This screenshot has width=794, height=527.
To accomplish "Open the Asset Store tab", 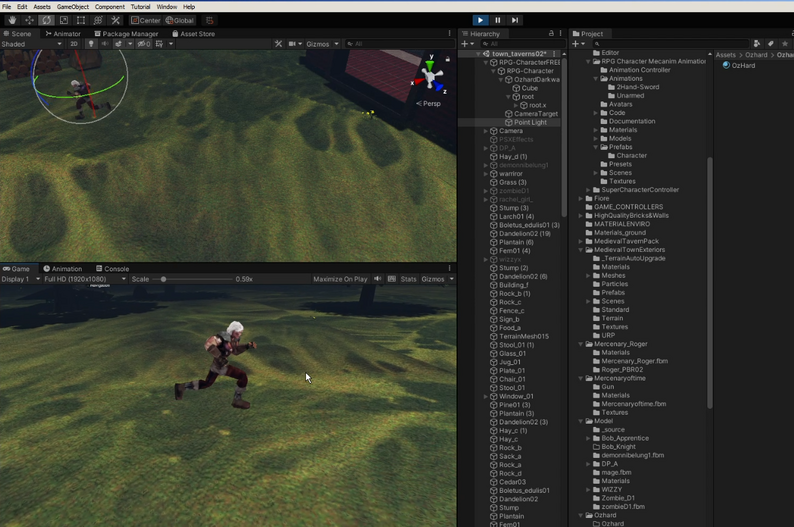I will coord(193,34).
